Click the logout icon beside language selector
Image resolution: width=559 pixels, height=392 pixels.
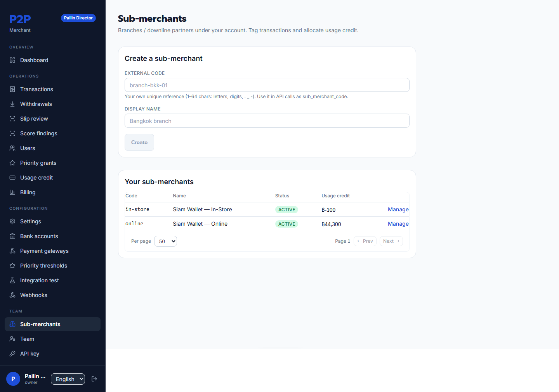94,379
